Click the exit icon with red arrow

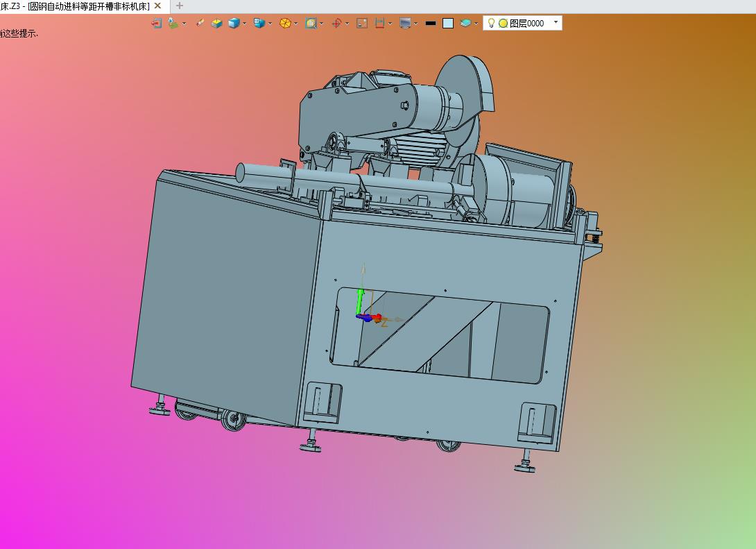click(x=156, y=23)
